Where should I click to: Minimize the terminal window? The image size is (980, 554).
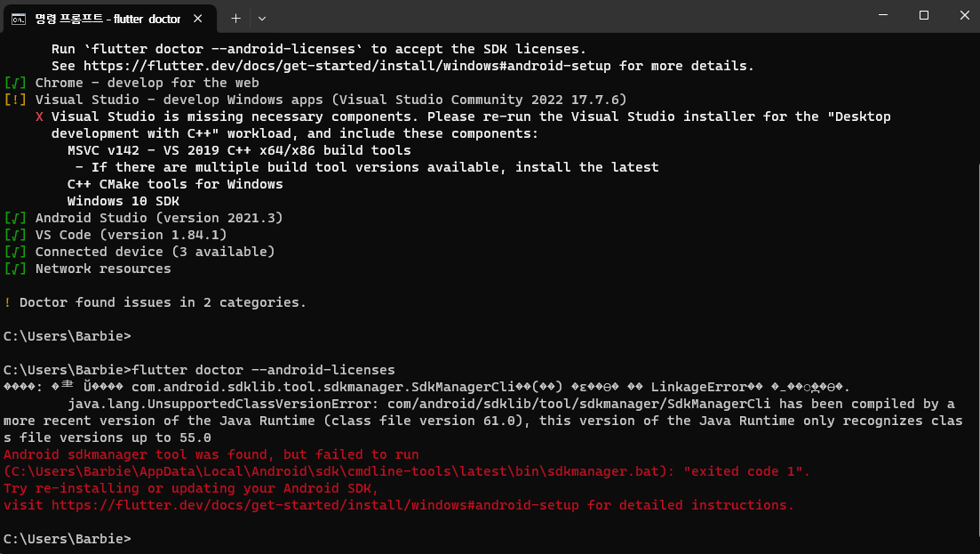(883, 15)
